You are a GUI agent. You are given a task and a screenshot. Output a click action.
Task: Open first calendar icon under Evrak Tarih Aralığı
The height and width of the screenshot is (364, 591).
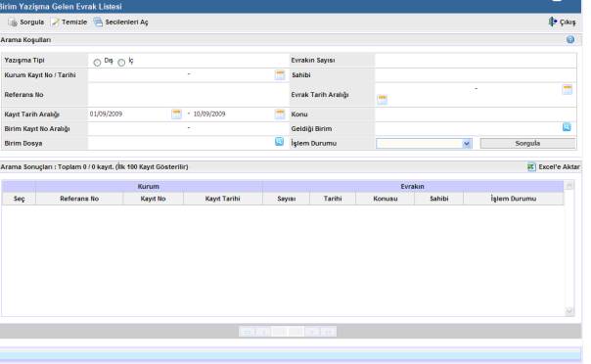(383, 100)
